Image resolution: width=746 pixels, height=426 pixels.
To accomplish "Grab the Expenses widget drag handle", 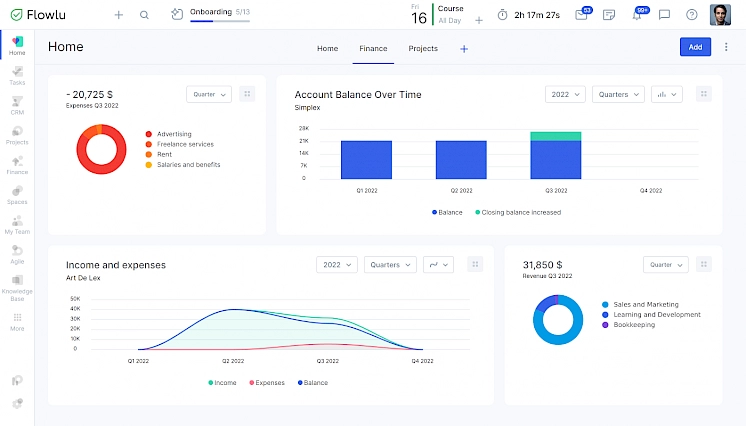I will coord(247,94).
